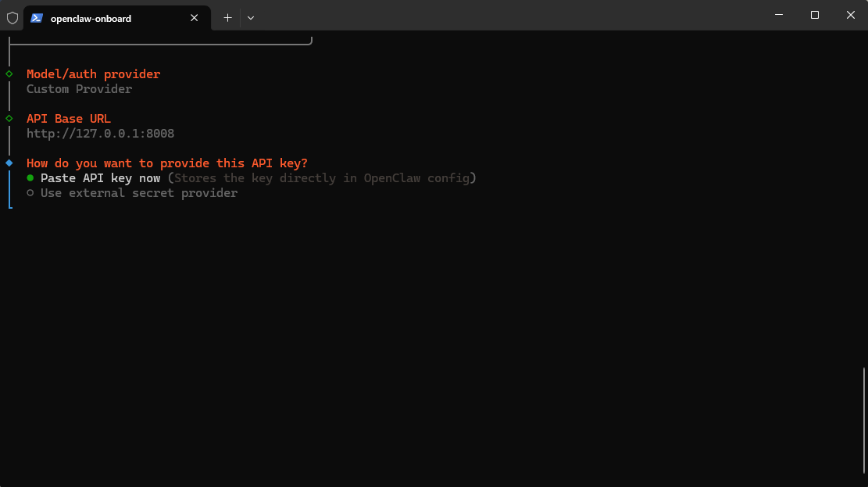Viewport: 868px width, 487px height.
Task: Click the http://127.0.0.1:8008 URL text
Action: [100, 134]
